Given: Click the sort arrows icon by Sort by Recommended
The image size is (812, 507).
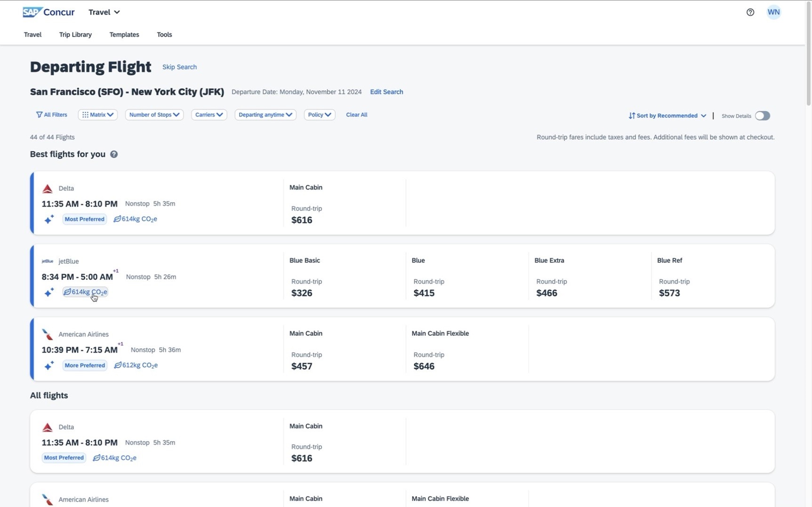Looking at the screenshot, I should point(632,116).
